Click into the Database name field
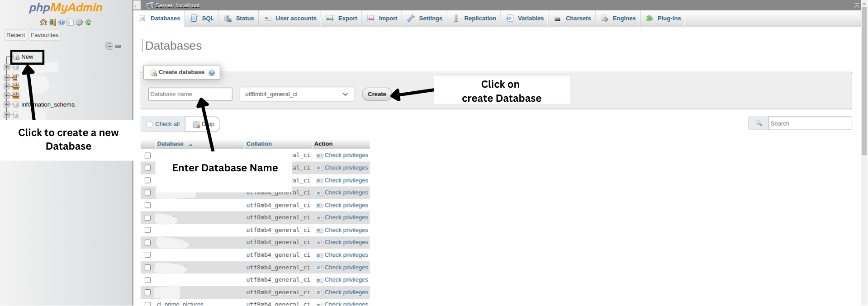Viewport: 868px width, 306px height. coord(190,94)
